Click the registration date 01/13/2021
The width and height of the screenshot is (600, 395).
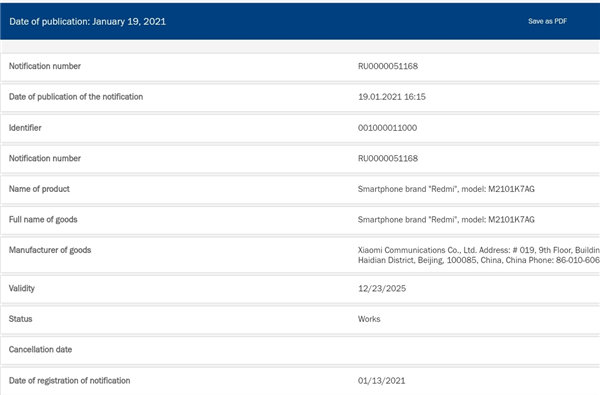pos(382,381)
